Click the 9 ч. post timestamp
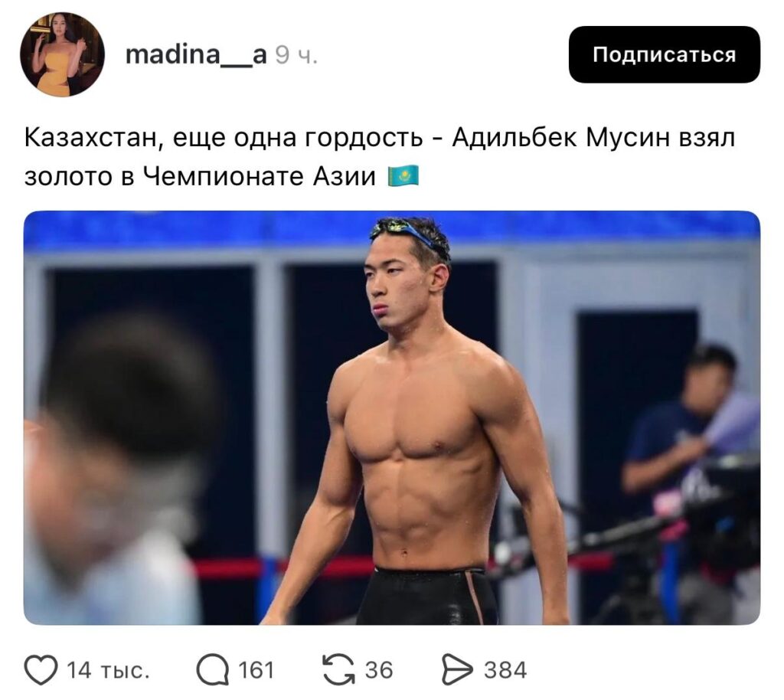The height and width of the screenshot is (700, 784). coord(296,55)
